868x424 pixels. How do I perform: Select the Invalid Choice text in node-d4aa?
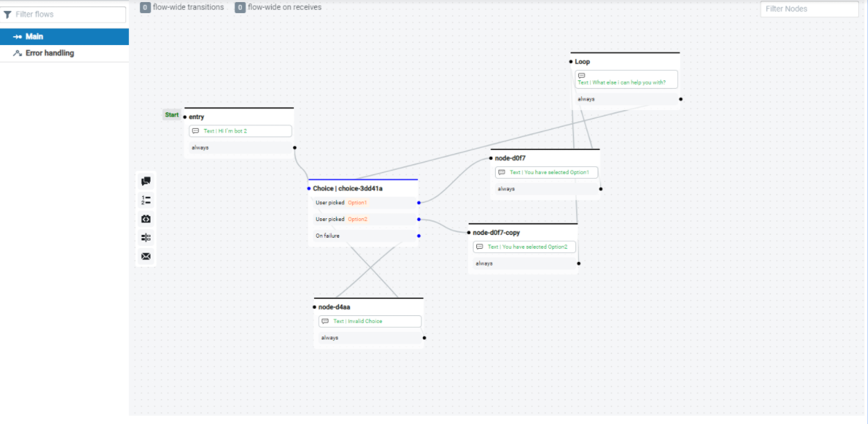pyautogui.click(x=370, y=321)
